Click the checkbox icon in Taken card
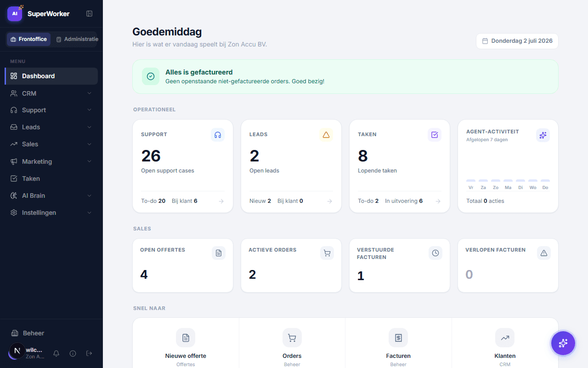Viewport: 588px width, 368px height. coord(435,135)
